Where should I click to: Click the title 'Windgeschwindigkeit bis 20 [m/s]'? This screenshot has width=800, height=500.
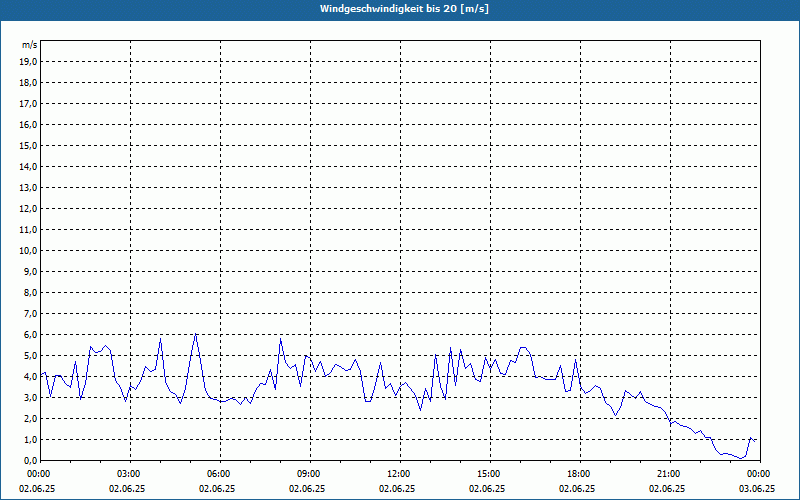[x=404, y=9]
